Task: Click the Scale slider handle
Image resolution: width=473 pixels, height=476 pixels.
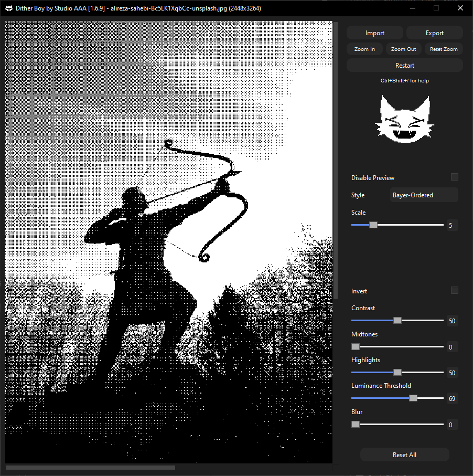Action: click(x=373, y=225)
